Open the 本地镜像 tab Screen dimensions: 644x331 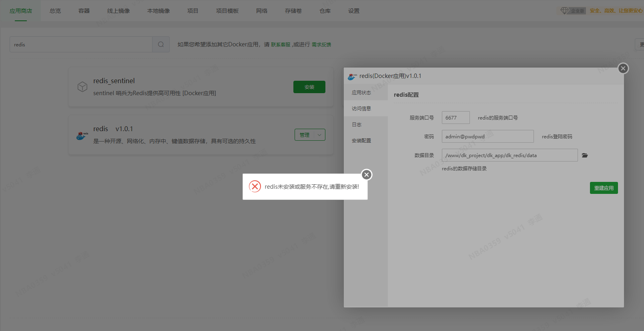tap(158, 11)
